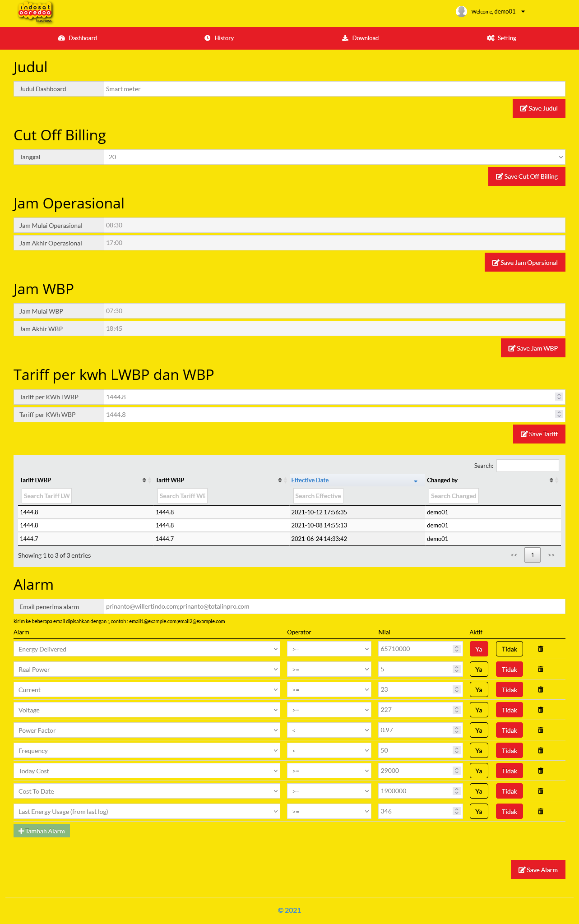579x924 pixels.
Task: Click the Energy Delivered Nilai stepper arrows
Action: 457,649
